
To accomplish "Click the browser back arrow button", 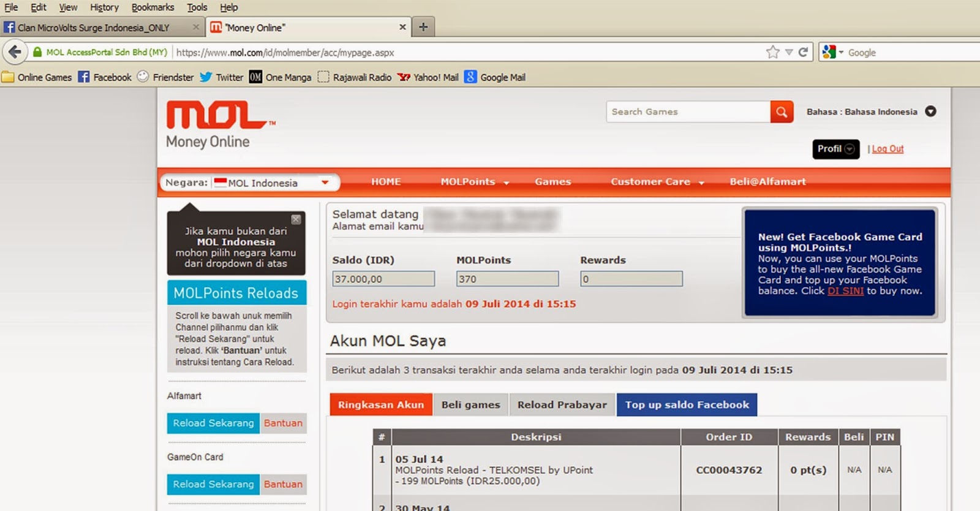I will pos(15,52).
